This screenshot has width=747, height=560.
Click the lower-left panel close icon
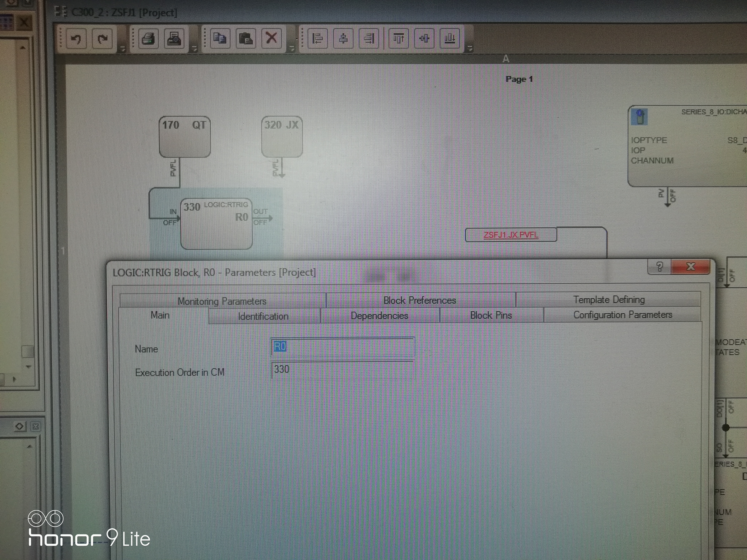(35, 426)
